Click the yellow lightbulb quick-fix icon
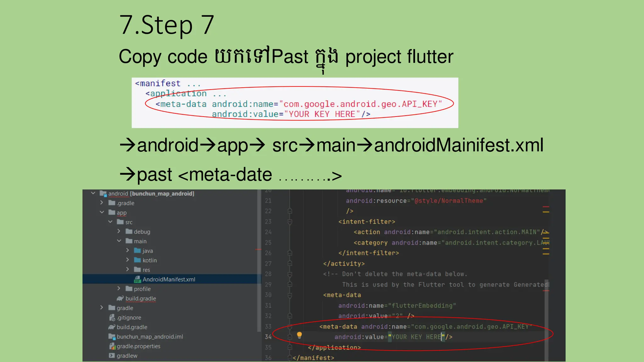 [299, 335]
